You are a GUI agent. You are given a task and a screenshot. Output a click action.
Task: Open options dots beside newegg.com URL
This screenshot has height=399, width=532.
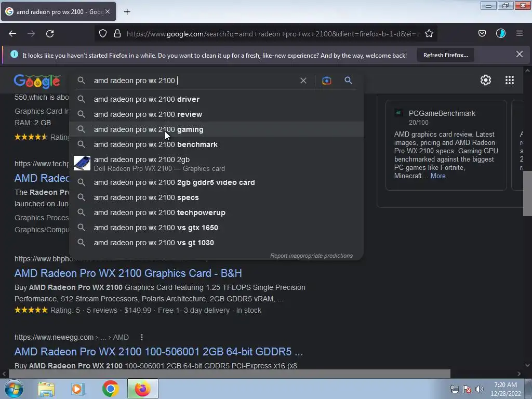click(141, 337)
